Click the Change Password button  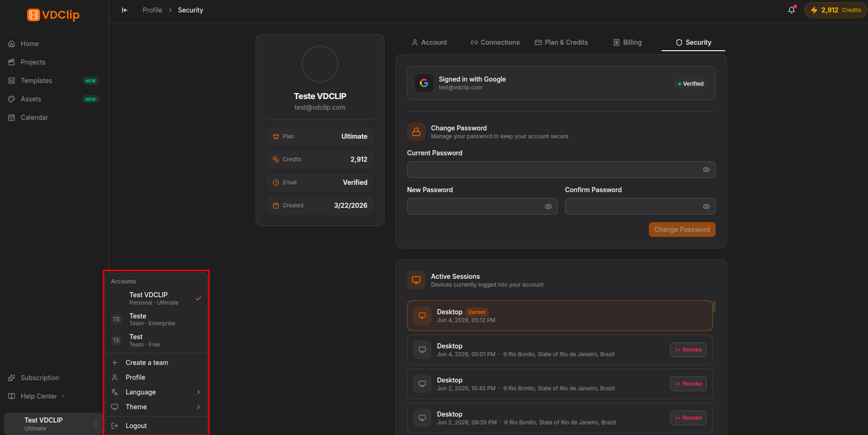tap(682, 229)
